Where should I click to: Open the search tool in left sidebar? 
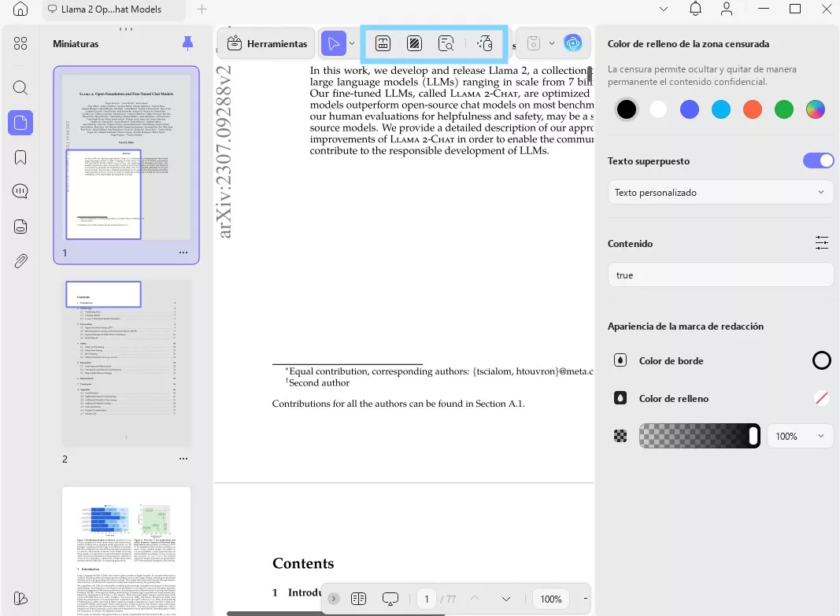coord(20,87)
